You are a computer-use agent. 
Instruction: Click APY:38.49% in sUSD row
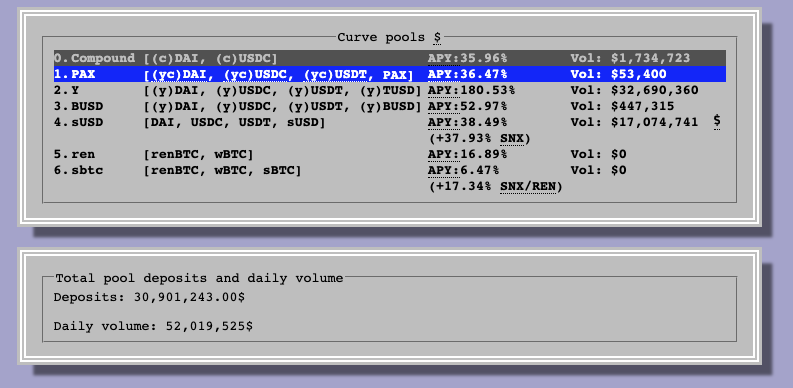point(467,123)
